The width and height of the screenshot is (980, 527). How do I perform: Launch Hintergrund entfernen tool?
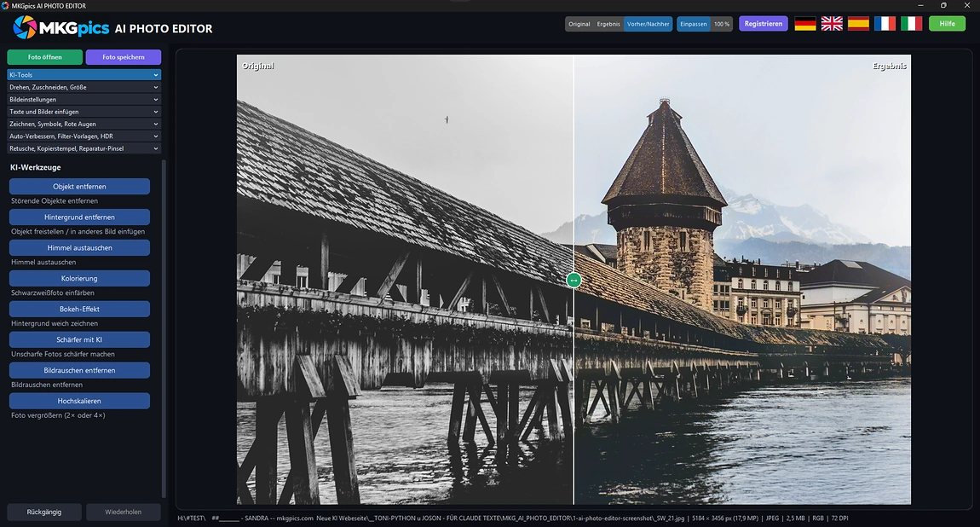point(79,217)
